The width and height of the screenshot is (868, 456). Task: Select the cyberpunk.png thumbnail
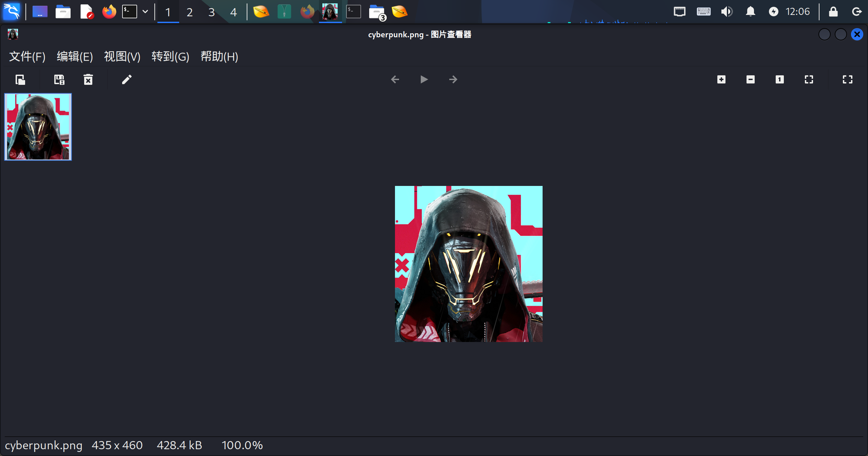click(38, 127)
